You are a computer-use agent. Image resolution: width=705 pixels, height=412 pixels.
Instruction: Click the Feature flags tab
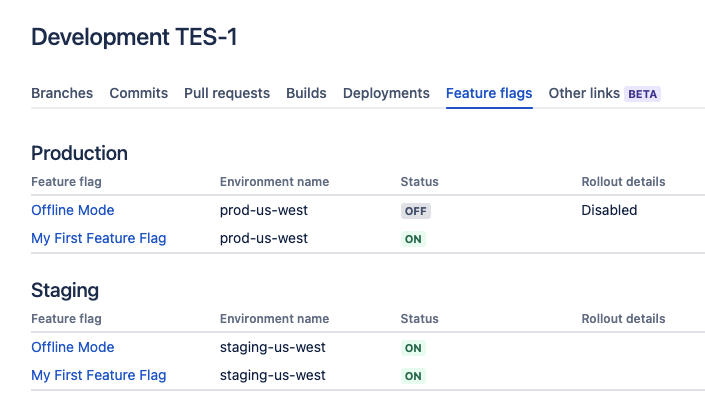tap(489, 93)
